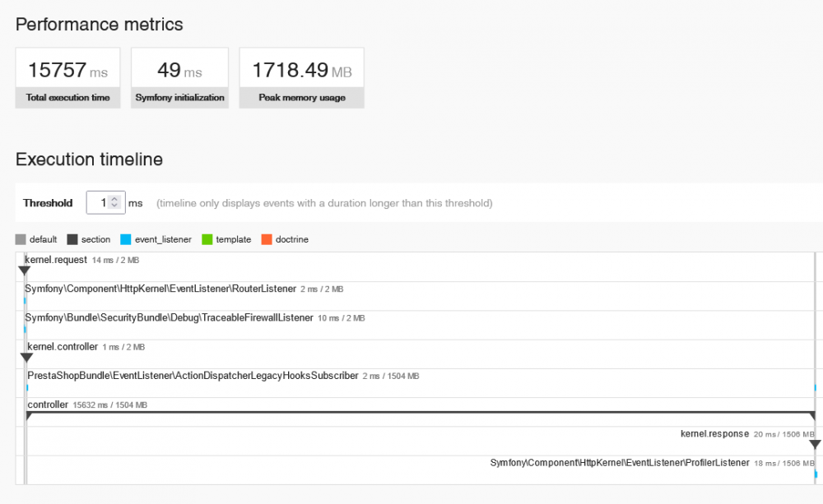
Task: Click the Peak memory usage metric card
Action: [x=300, y=76]
